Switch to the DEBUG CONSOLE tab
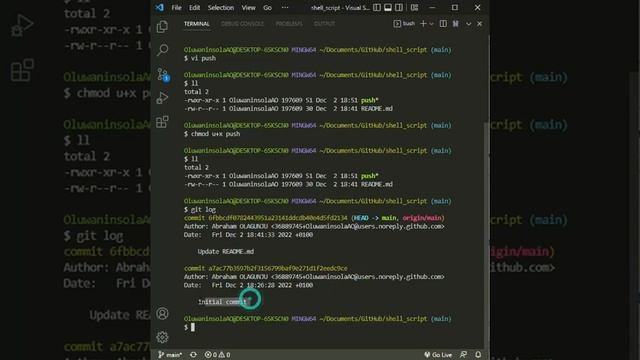 (x=242, y=24)
